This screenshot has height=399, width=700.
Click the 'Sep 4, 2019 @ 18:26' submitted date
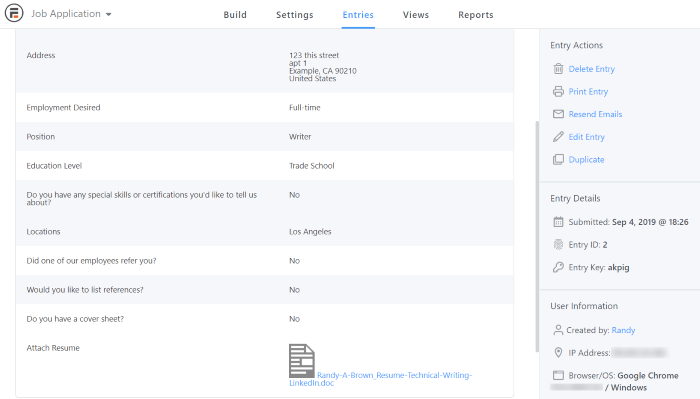[650, 222]
